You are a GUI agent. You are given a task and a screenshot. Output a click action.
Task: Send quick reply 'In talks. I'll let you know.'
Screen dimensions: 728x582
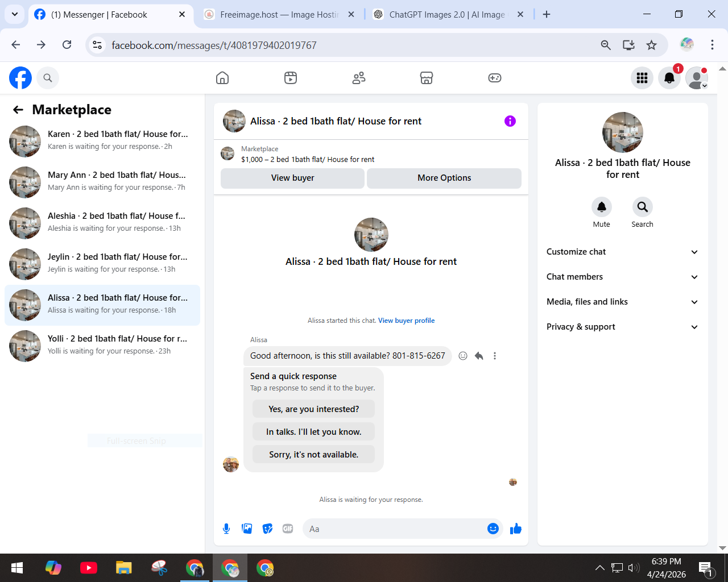pos(314,432)
